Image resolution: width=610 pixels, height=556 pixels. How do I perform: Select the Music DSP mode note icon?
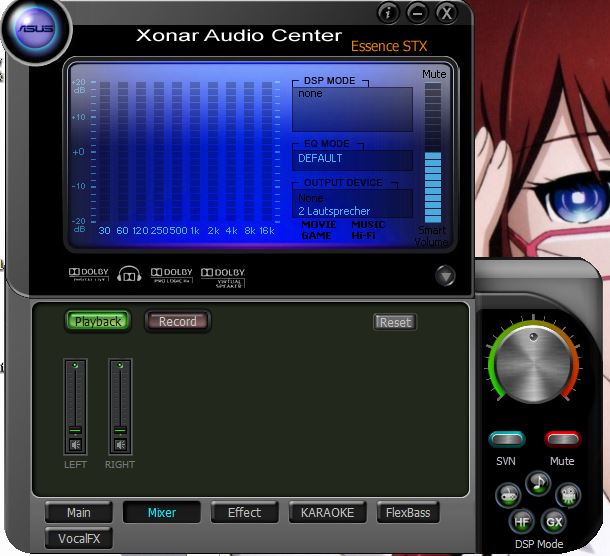(x=538, y=483)
